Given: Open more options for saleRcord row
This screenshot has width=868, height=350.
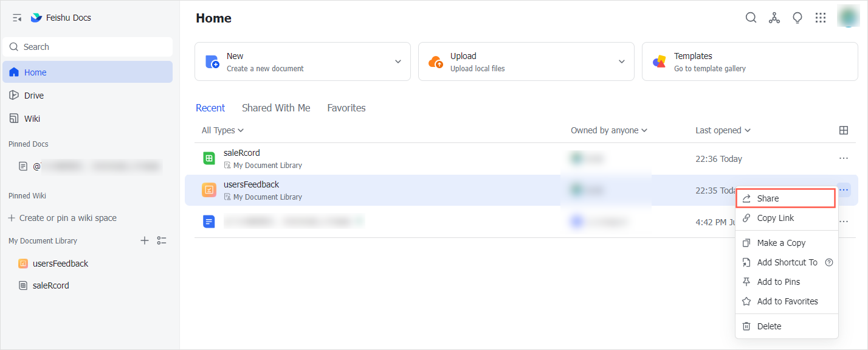Looking at the screenshot, I should [x=844, y=158].
